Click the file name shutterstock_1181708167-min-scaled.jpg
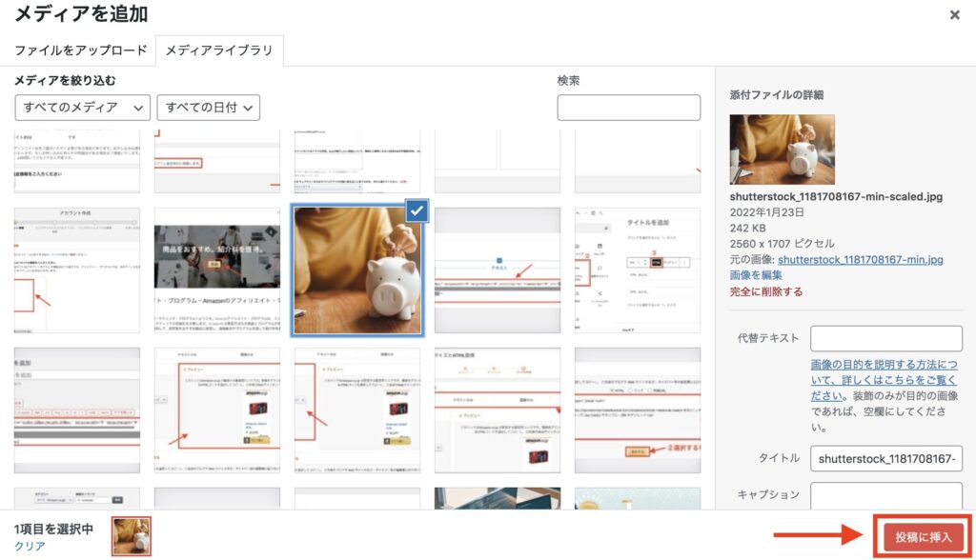 pos(836,196)
